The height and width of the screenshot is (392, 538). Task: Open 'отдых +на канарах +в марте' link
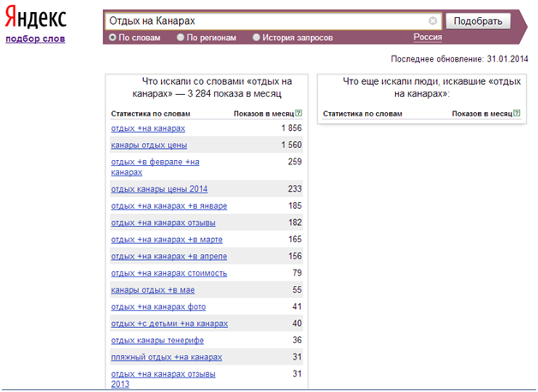(x=167, y=240)
